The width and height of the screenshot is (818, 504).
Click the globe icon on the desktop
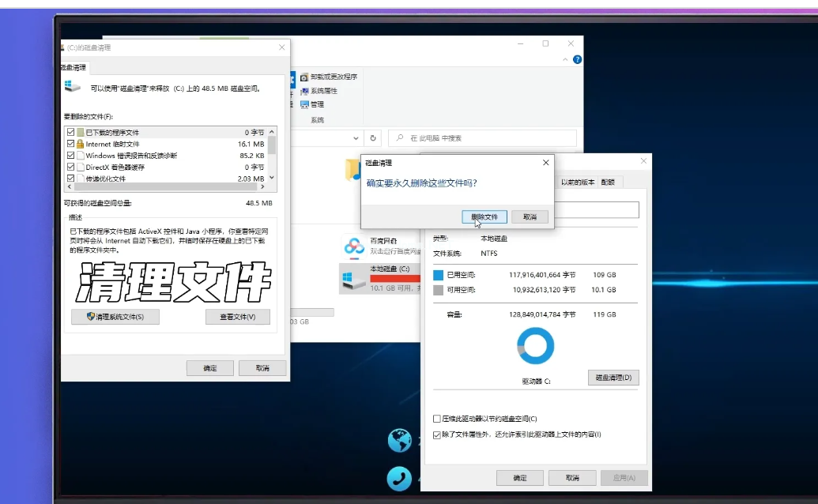[399, 441]
